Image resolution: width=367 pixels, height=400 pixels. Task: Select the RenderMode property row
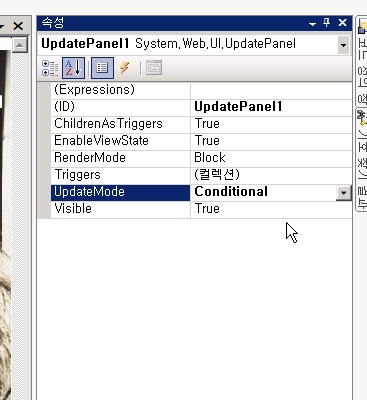coord(202,158)
